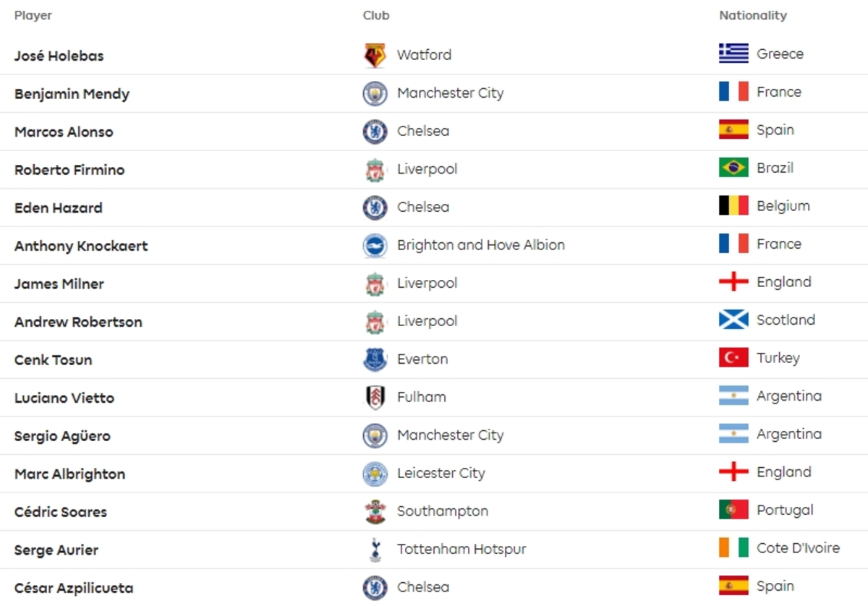Open Sergio Agüero player page
Screen dimensions: 868x606
pos(62,436)
